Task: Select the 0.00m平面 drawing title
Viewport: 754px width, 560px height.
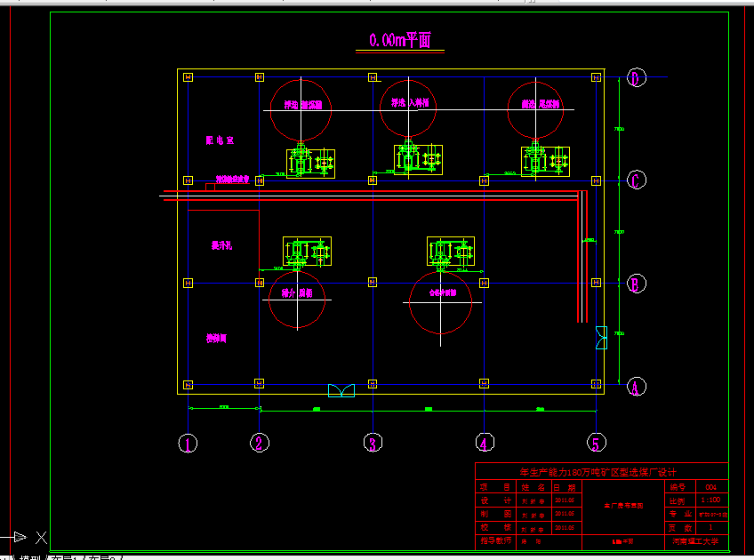Action: (400, 40)
